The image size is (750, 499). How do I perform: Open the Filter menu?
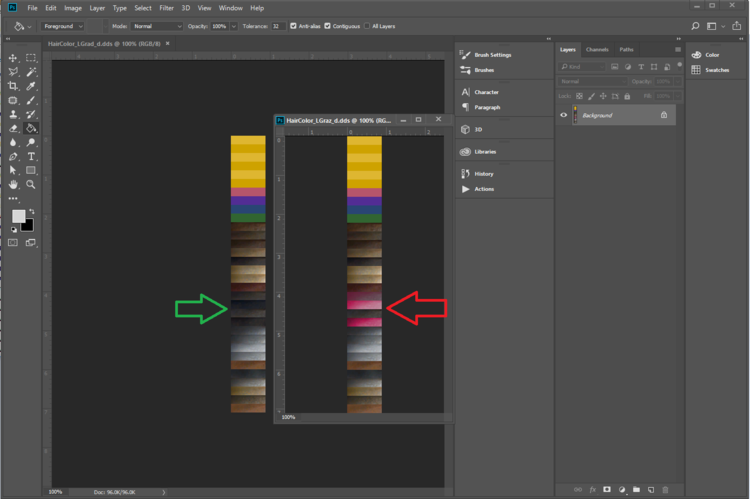point(166,8)
